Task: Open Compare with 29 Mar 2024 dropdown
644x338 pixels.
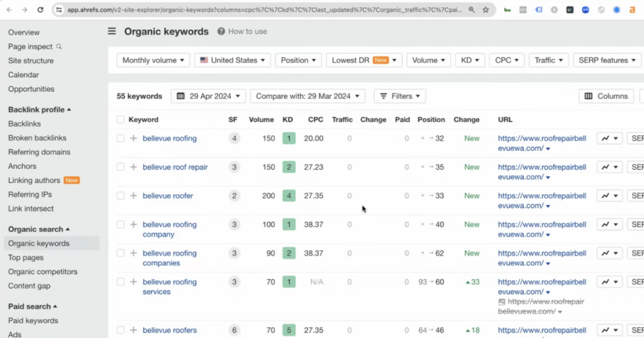Action: pyautogui.click(x=308, y=96)
